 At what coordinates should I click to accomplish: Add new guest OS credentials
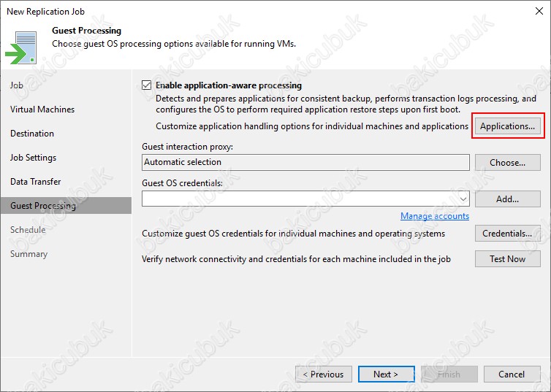[x=507, y=199]
